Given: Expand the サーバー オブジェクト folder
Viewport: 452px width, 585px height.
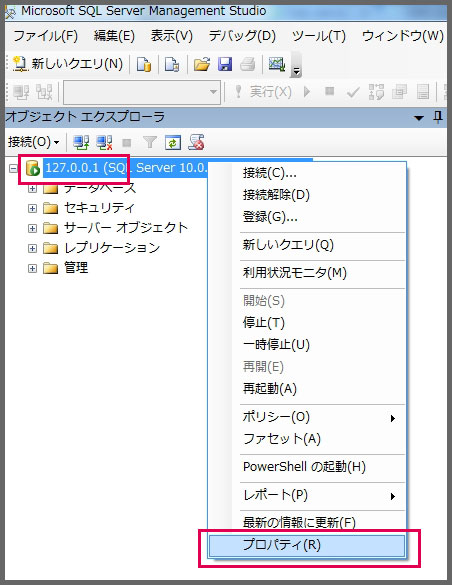Looking at the screenshot, I should pos(32,228).
